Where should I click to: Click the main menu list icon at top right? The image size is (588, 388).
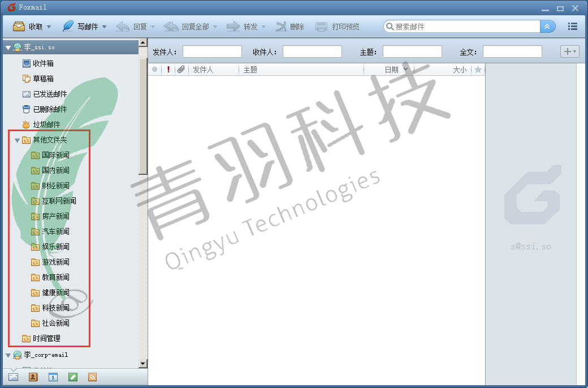[x=572, y=27]
